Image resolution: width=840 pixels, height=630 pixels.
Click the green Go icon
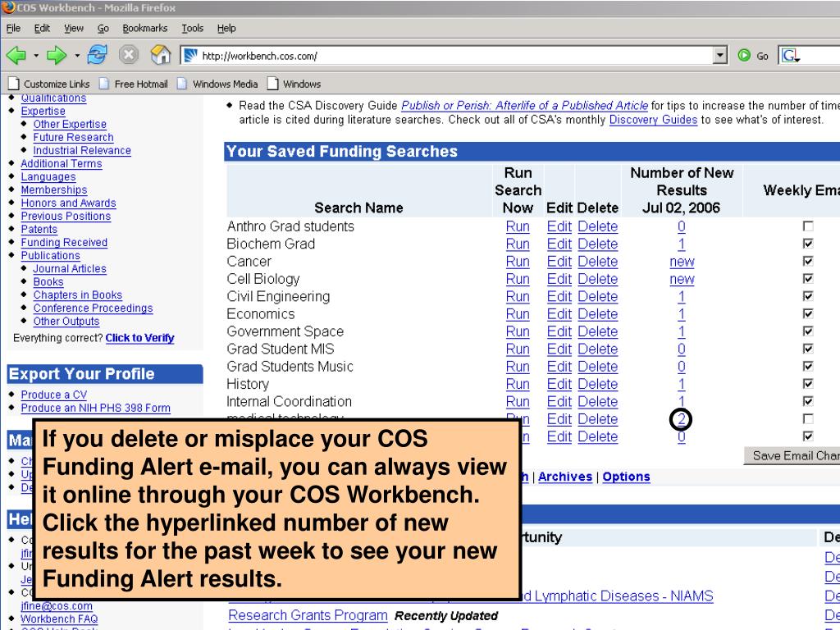744,55
